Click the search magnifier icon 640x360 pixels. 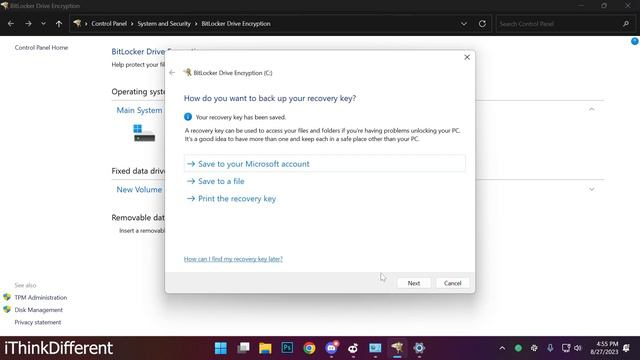click(x=626, y=24)
